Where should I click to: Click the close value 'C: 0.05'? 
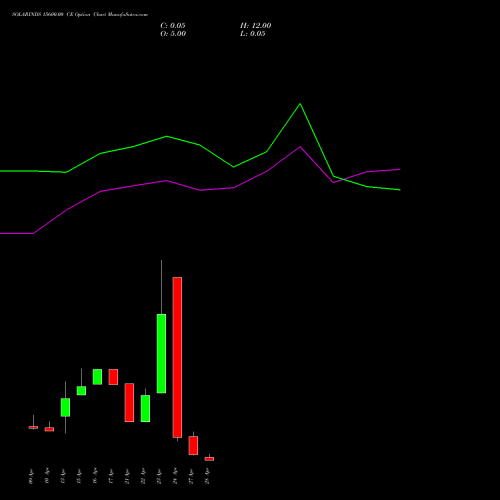tap(173, 26)
